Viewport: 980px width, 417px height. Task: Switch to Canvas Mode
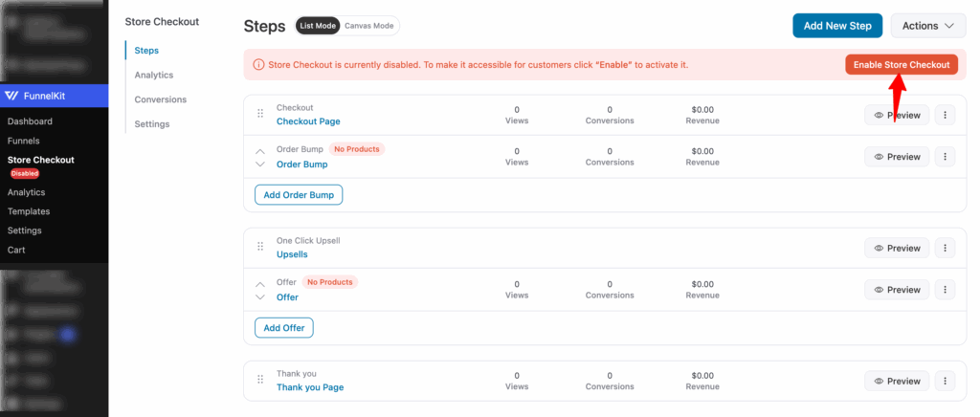pyautogui.click(x=369, y=26)
